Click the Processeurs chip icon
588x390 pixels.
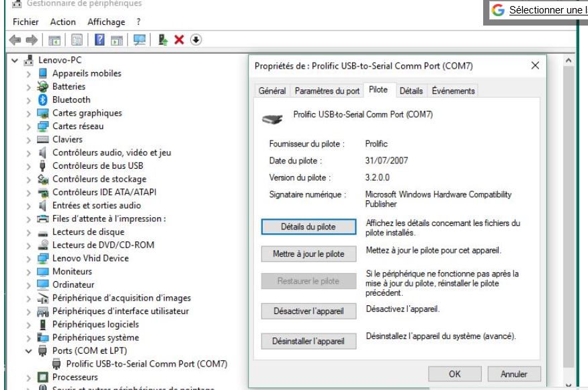click(43, 377)
